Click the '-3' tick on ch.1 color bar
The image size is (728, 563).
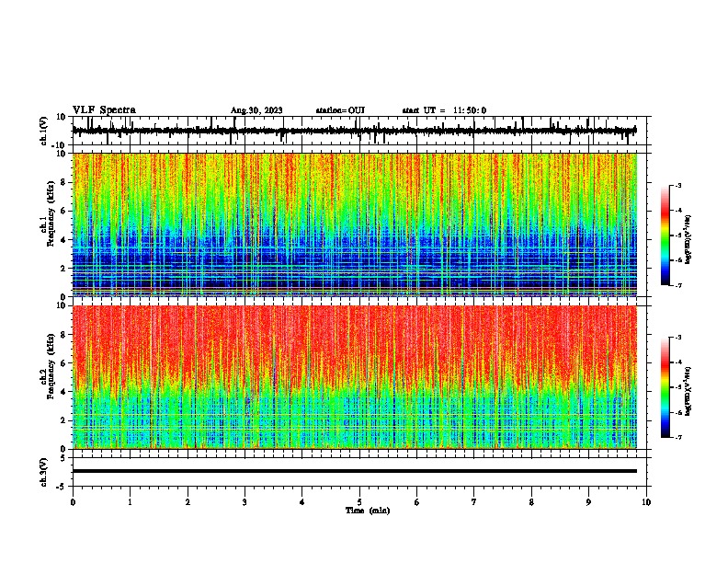[x=678, y=186]
